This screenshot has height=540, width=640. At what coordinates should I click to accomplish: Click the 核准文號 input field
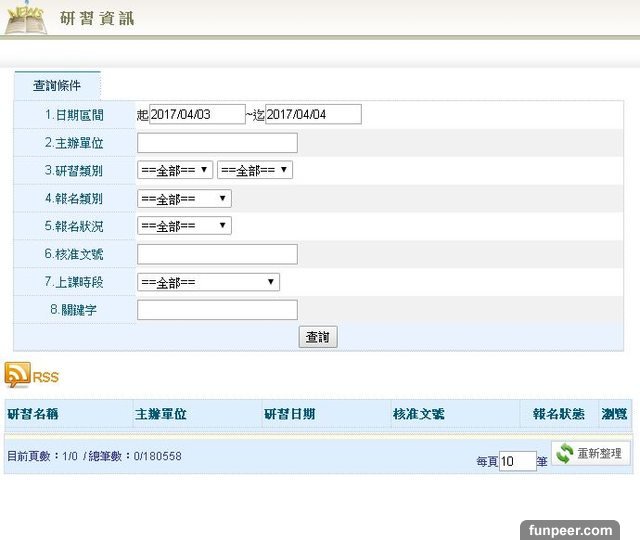217,254
